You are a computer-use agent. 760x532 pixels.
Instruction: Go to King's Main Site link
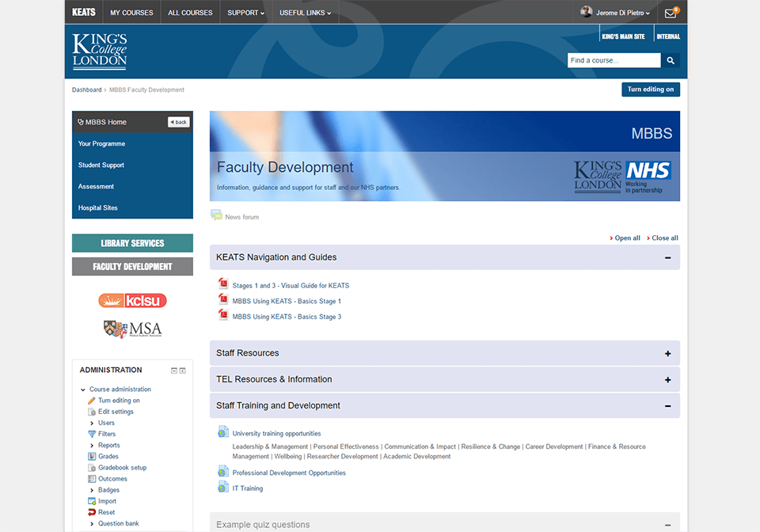(623, 36)
